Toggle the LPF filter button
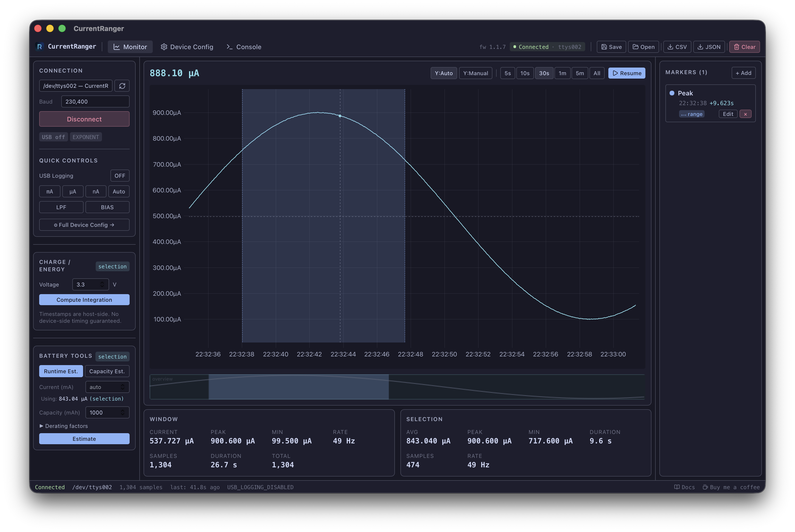 [61, 207]
